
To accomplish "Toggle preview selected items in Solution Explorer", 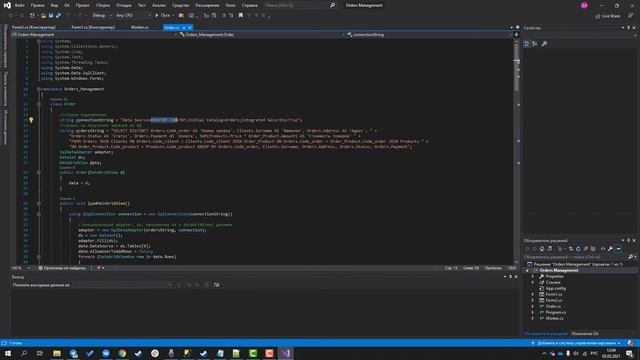I will coord(618,249).
